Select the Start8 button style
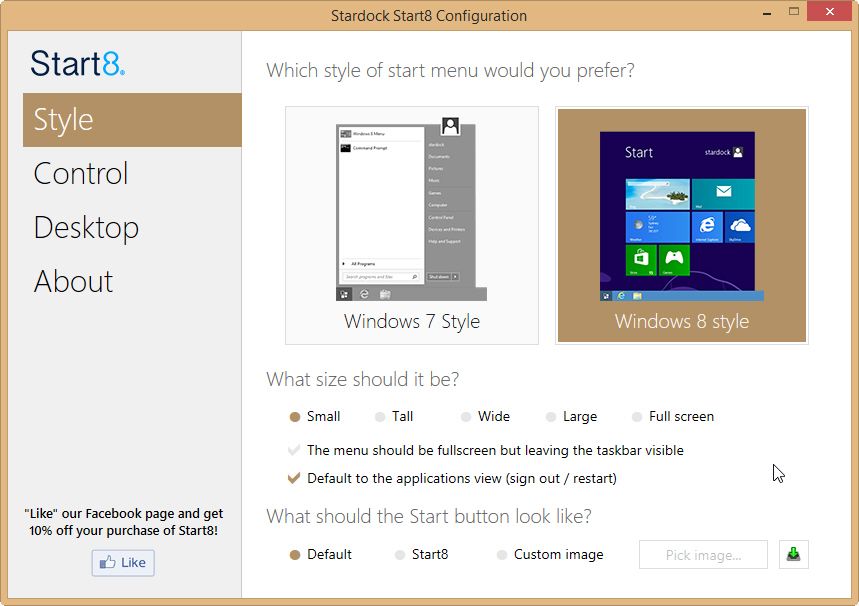 coord(404,554)
